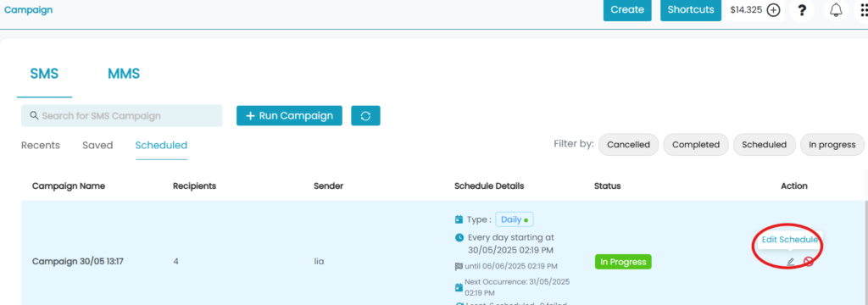Open the Shortcuts menu button
Image resolution: width=868 pixels, height=305 pixels.
(691, 10)
